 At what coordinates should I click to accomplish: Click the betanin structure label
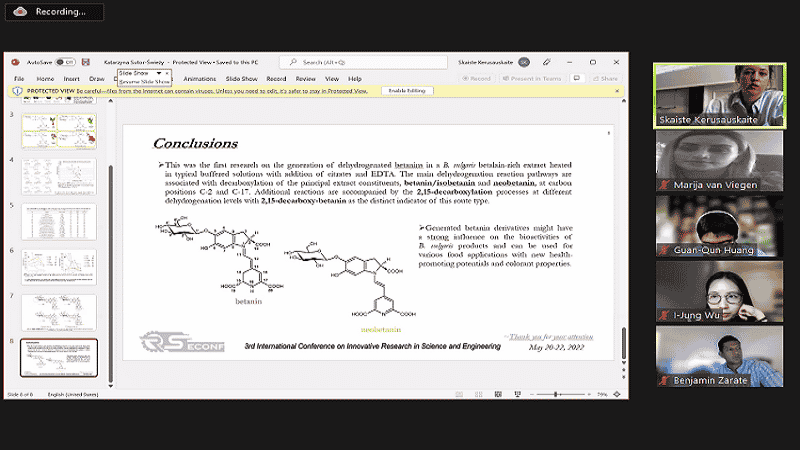click(x=248, y=302)
